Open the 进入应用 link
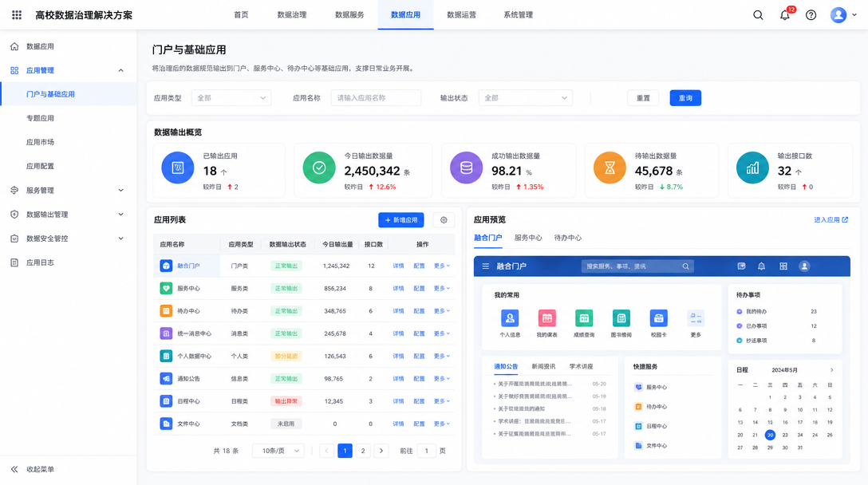This screenshot has height=485, width=868. point(831,220)
